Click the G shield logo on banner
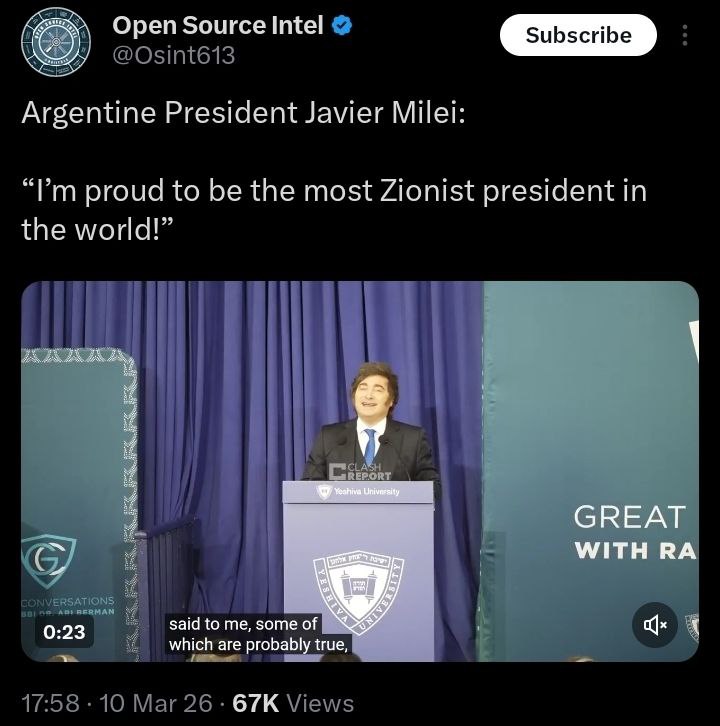Screen dimensions: 720x726 (x=49, y=561)
